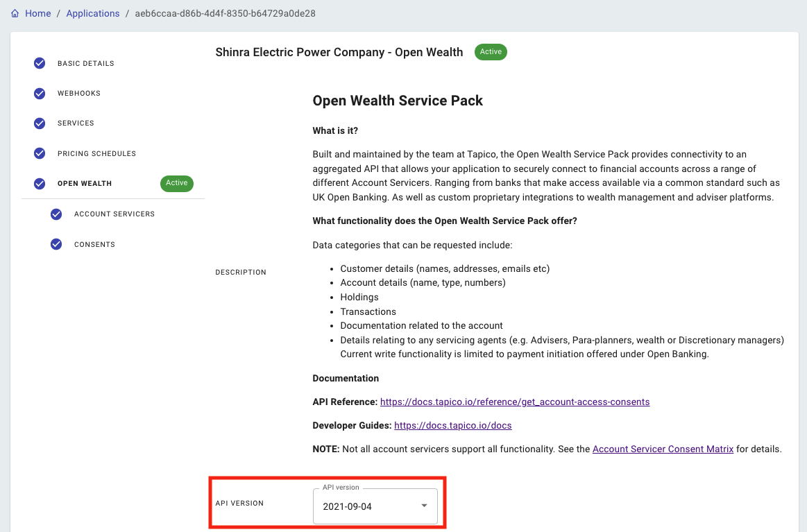The height and width of the screenshot is (532, 807).
Task: Click the Open Wealth checkmark icon
Action: tap(40, 184)
